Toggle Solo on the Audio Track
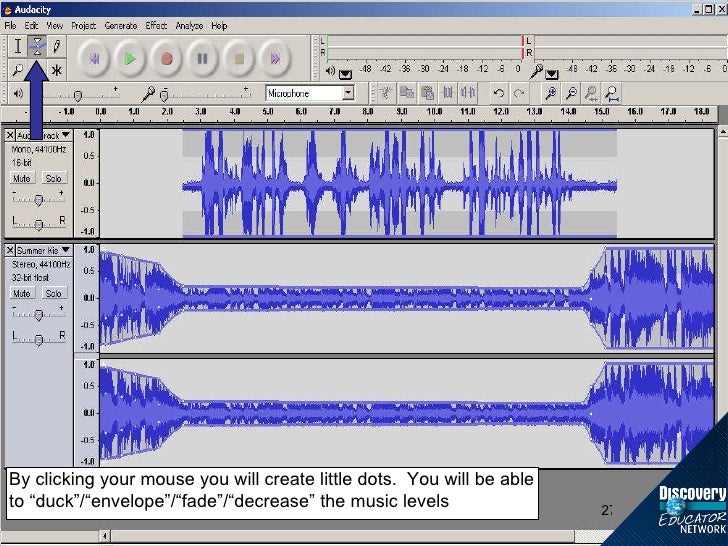This screenshot has width=728, height=546. click(53, 178)
